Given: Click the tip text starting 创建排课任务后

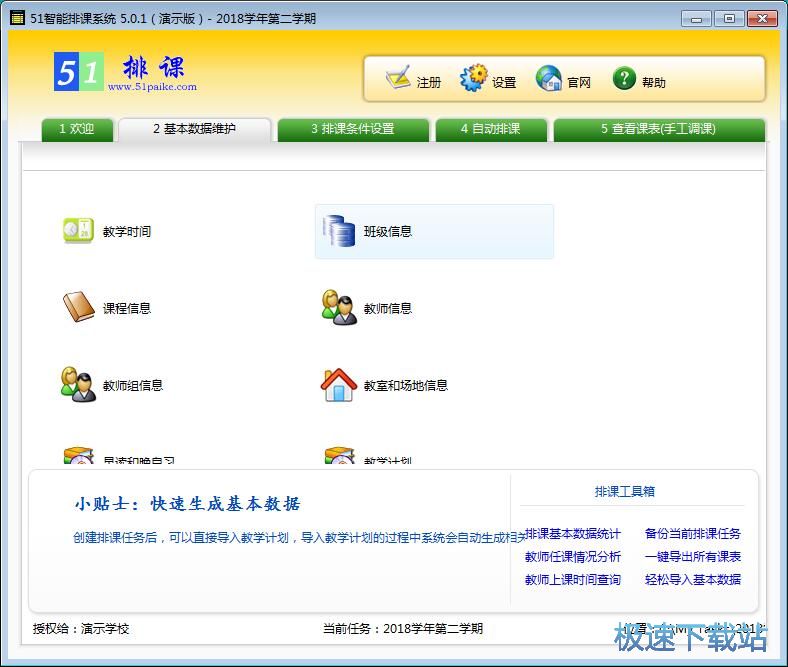Looking at the screenshot, I should tap(299, 538).
